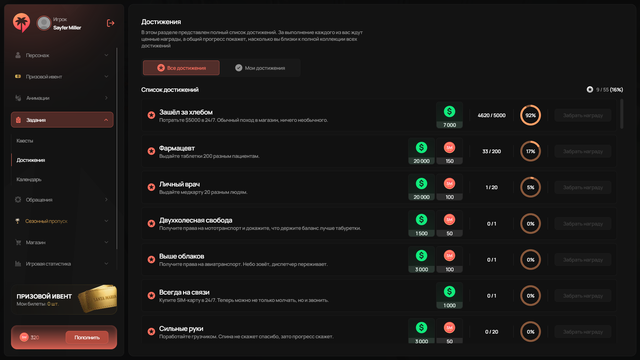Click the star icon of Выше облаков
The height and width of the screenshot is (360, 640).
click(151, 259)
